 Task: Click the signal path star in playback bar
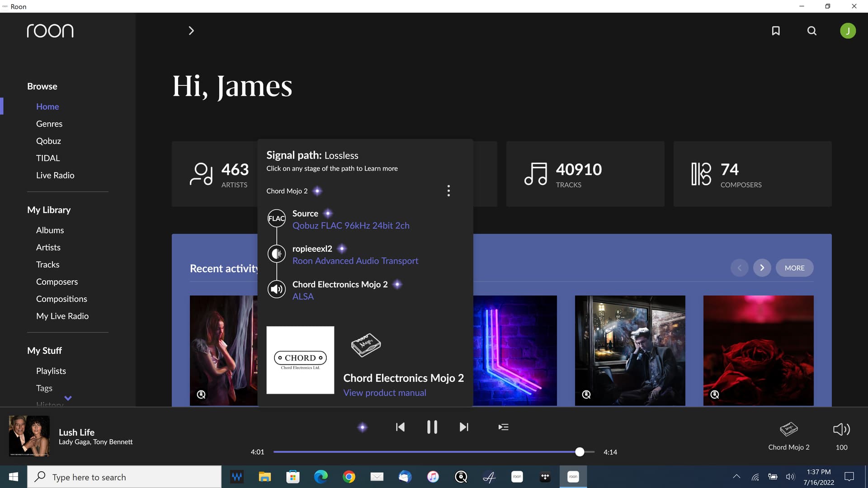363,427
